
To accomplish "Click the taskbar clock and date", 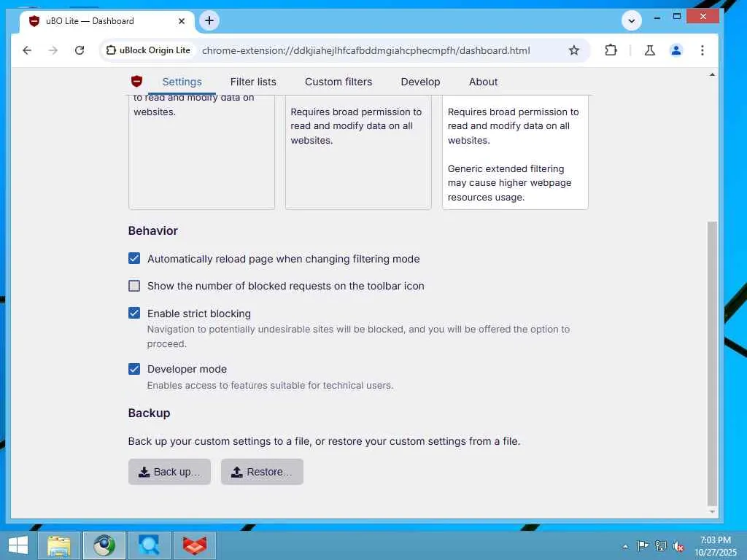I will click(716, 545).
